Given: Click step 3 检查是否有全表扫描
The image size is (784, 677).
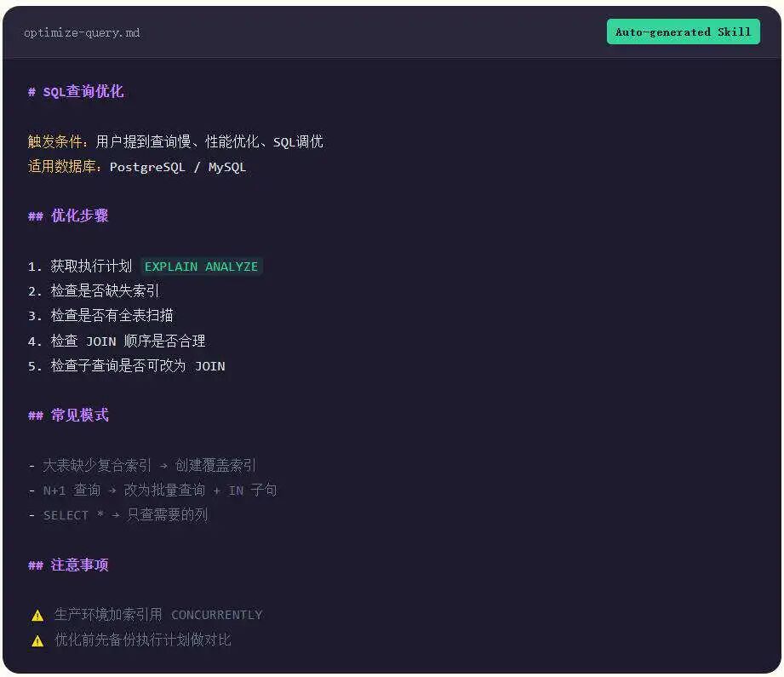Looking at the screenshot, I should click(100, 316).
